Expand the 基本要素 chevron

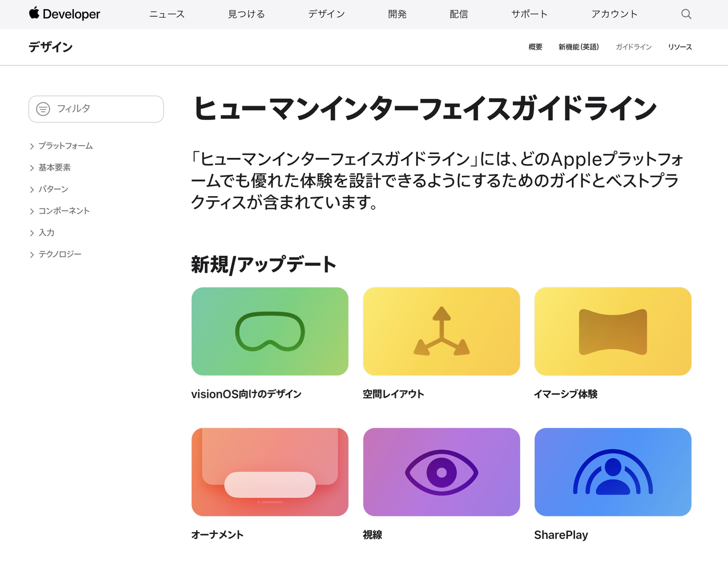32,168
